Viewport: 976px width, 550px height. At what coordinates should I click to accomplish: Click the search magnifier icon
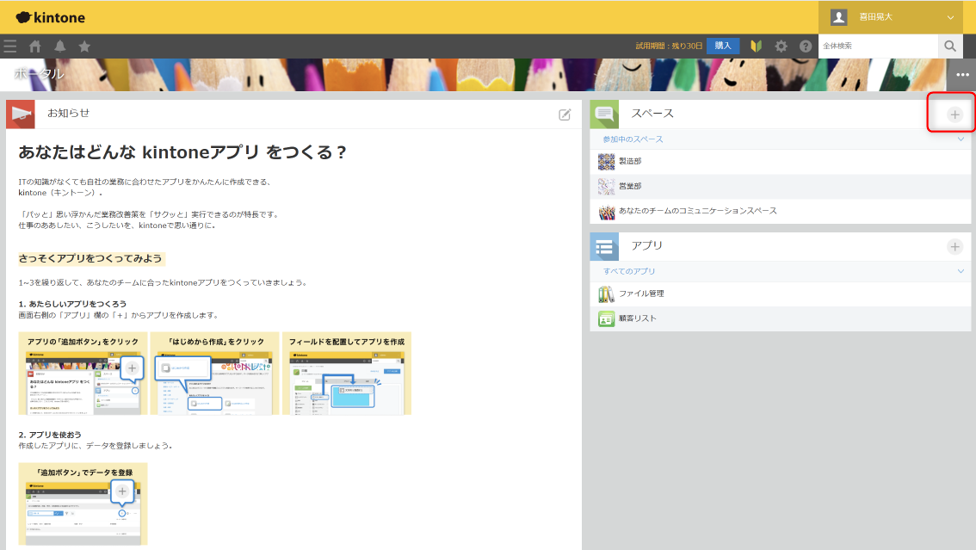(x=950, y=46)
